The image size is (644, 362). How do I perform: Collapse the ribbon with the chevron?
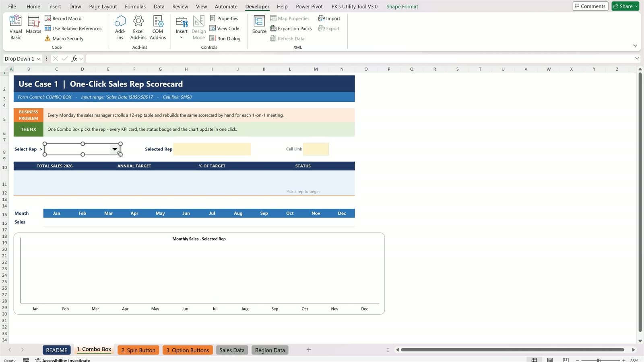tap(635, 46)
